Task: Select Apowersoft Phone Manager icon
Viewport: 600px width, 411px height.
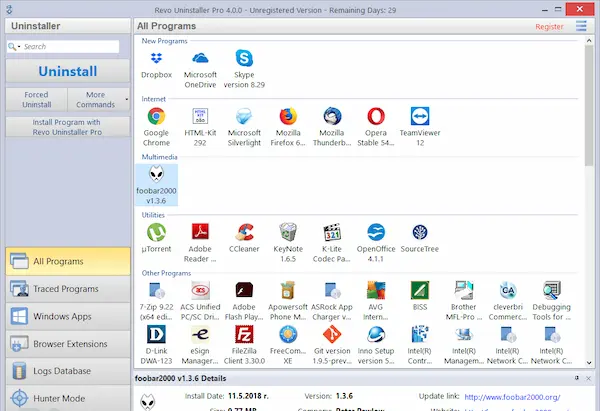Action: (x=288, y=290)
